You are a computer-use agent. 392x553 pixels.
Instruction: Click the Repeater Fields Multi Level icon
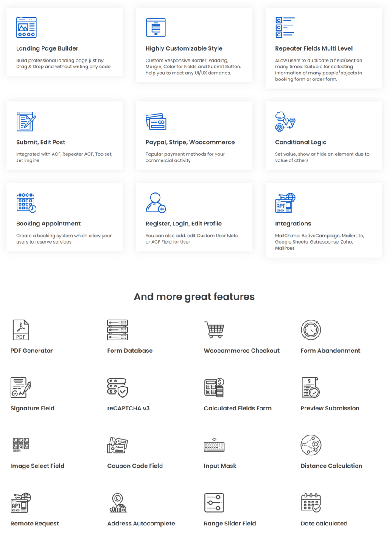[285, 28]
